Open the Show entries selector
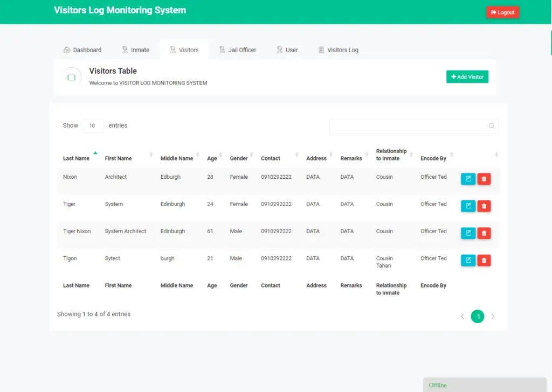 pyautogui.click(x=93, y=125)
